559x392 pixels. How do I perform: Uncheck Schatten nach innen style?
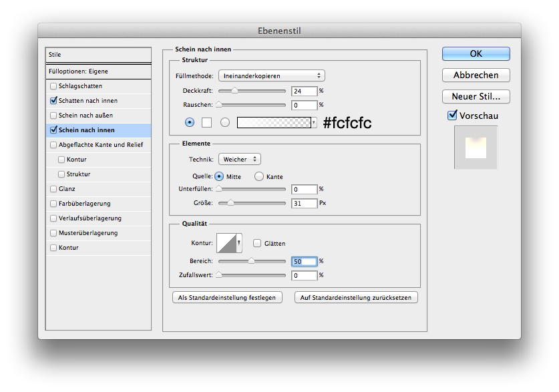[x=53, y=101]
